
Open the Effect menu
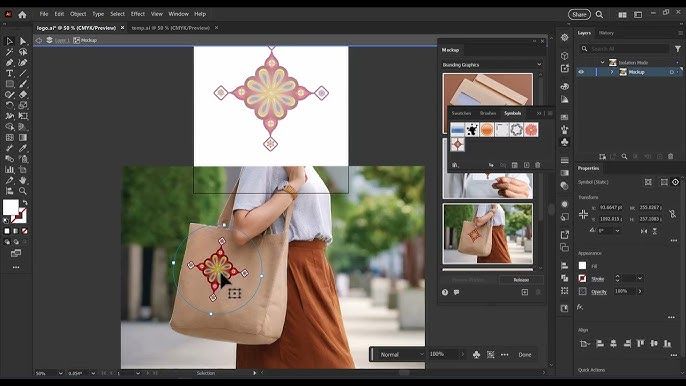click(x=138, y=14)
